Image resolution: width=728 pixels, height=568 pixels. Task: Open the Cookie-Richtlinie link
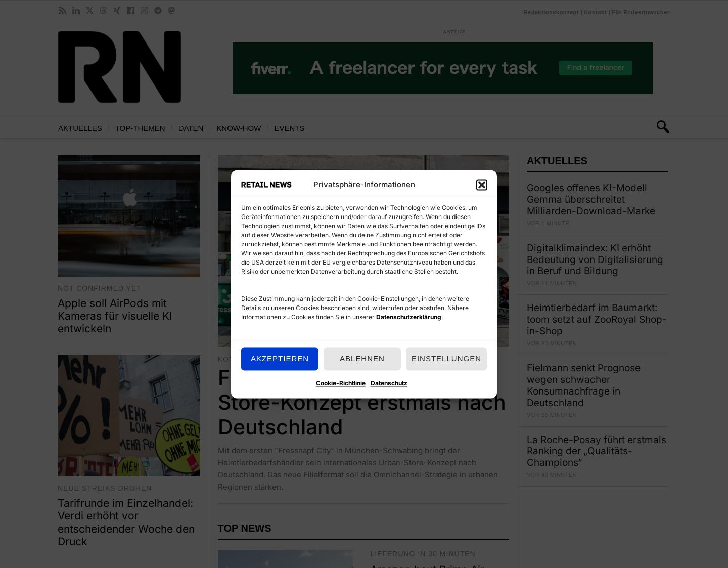click(341, 383)
